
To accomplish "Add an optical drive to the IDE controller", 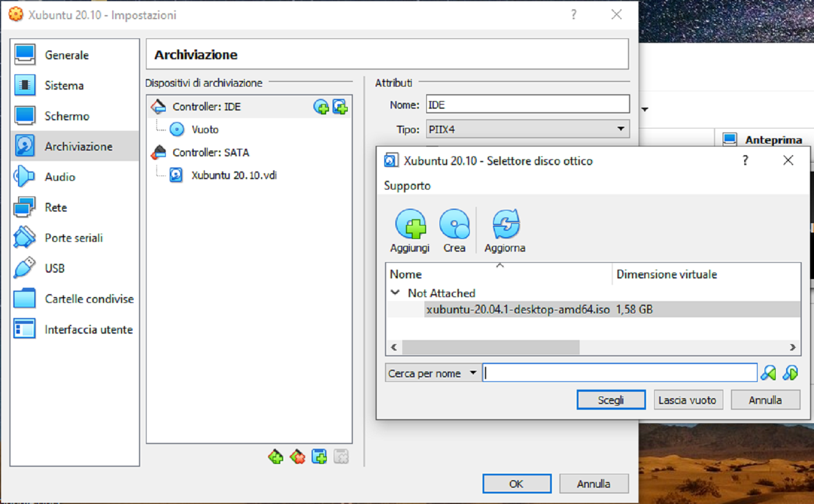I will 321,107.
